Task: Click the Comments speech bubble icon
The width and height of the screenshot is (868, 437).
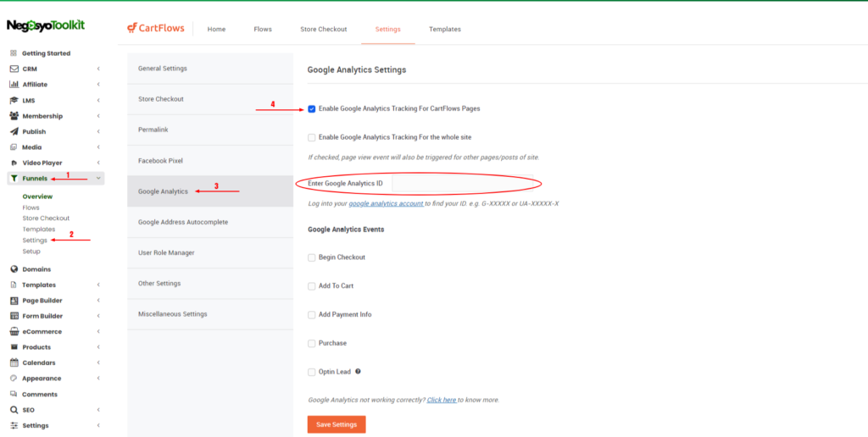Action: 14,394
